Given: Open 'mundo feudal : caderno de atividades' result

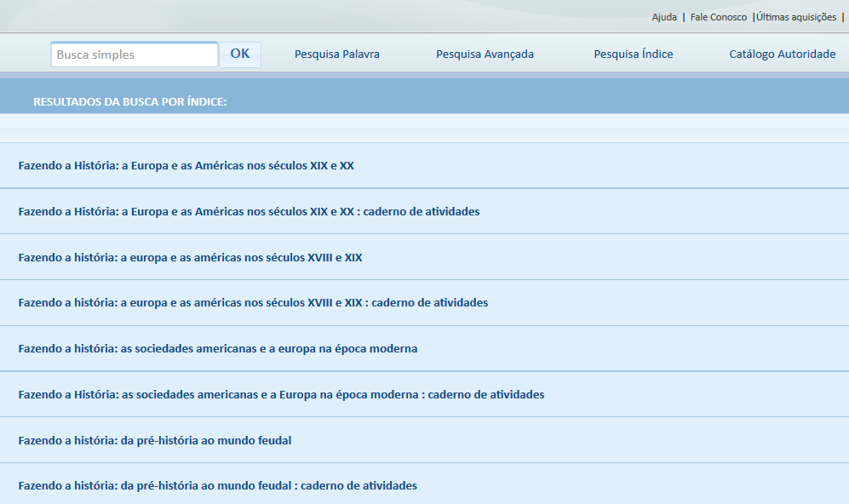Looking at the screenshot, I should point(217,486).
